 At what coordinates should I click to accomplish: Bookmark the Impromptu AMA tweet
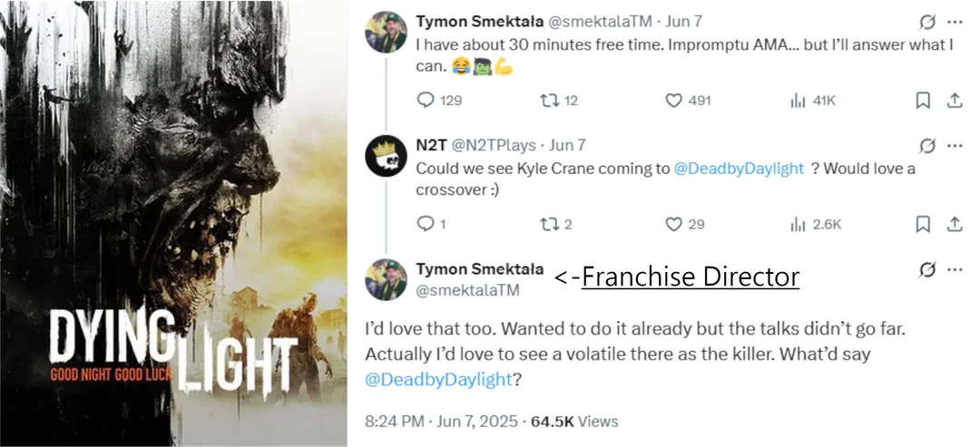coord(923,101)
